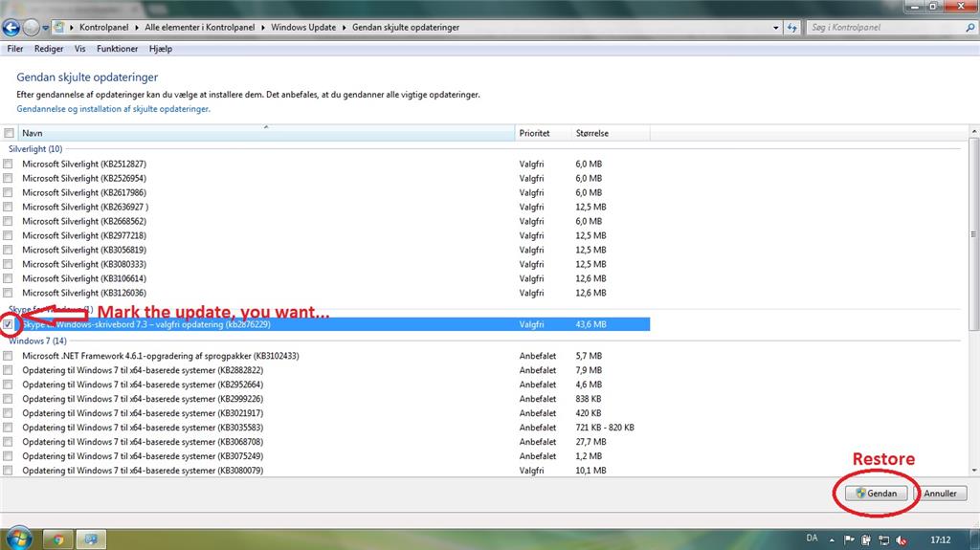Screen dimensions: 980x550
Task: Sort by the Navn column header
Action: click(x=266, y=133)
